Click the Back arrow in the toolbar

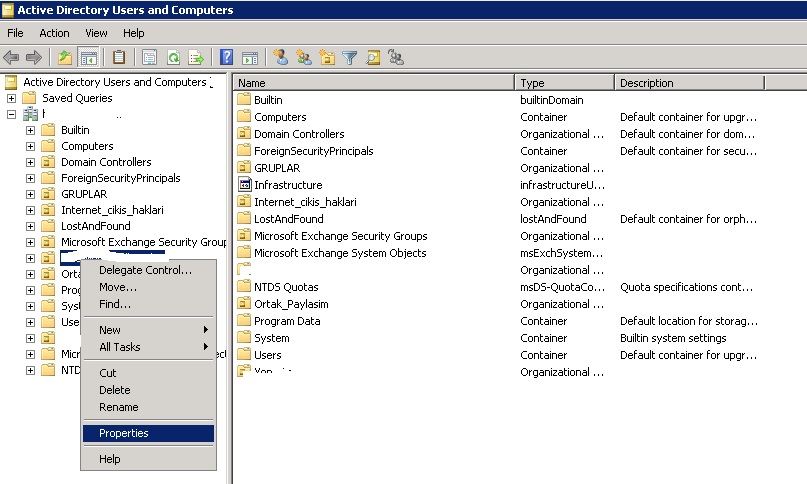12,58
